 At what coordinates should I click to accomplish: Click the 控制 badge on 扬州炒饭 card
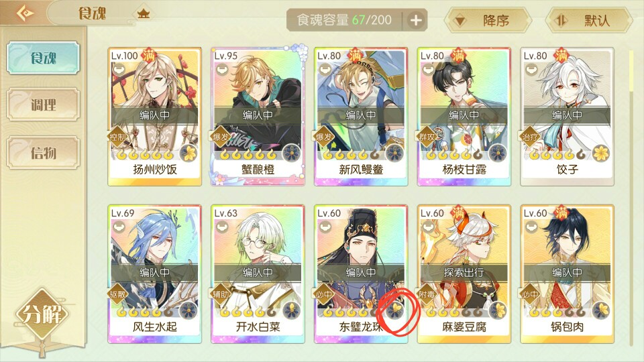point(117,137)
